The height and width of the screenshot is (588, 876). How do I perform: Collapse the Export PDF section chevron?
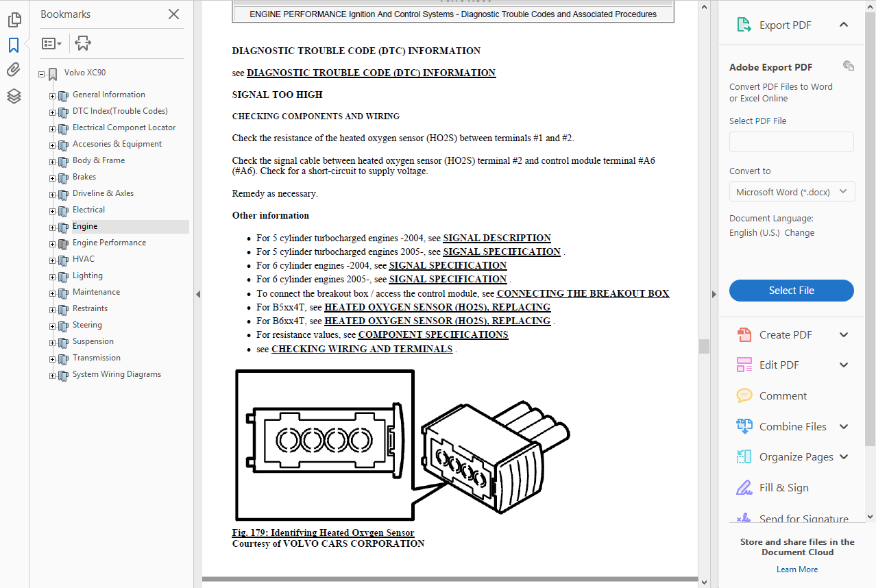click(x=844, y=25)
